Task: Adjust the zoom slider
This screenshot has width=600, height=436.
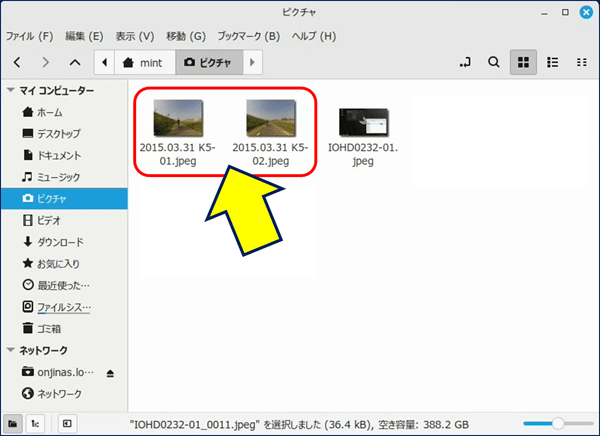Action: tap(558, 423)
